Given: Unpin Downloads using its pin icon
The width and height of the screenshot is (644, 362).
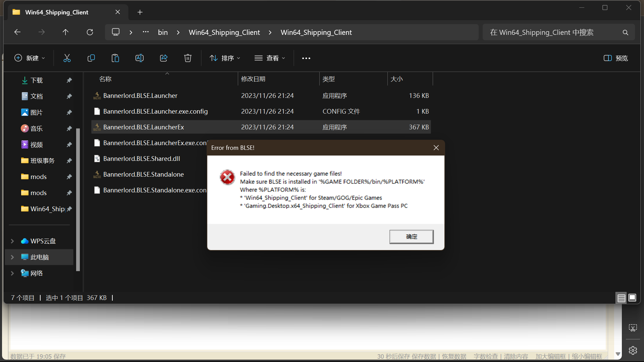Looking at the screenshot, I should click(x=69, y=80).
